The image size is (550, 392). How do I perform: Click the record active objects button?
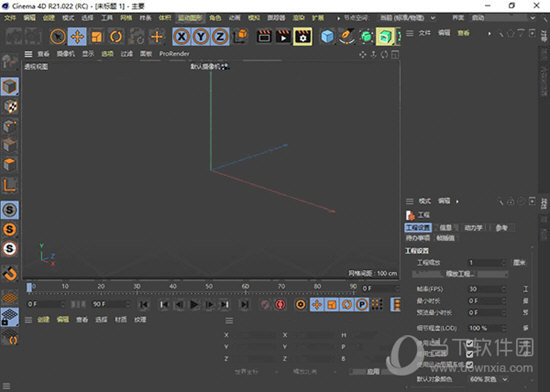(x=265, y=304)
